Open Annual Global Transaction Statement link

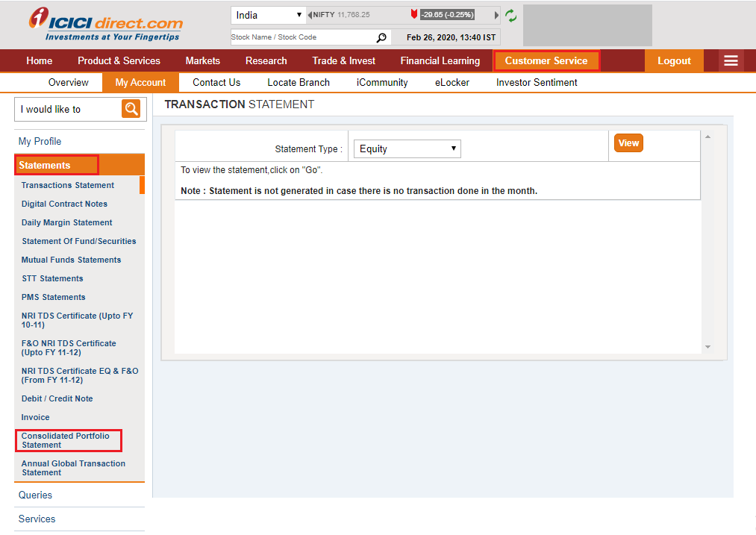[x=73, y=468]
